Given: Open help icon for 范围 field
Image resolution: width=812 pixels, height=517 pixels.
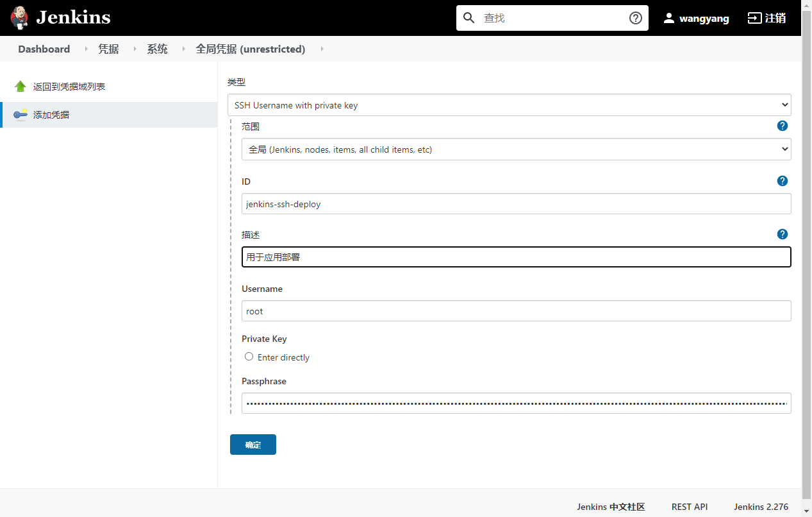Looking at the screenshot, I should tap(783, 126).
